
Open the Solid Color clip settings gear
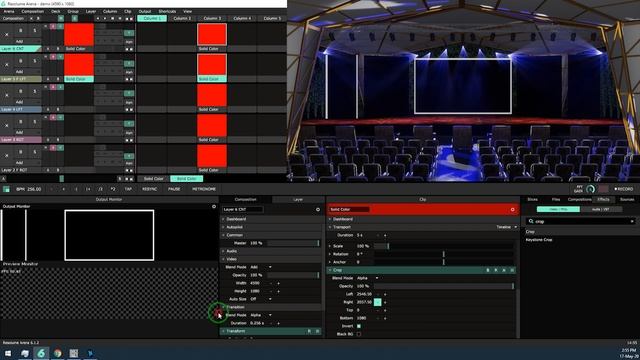pos(512,209)
